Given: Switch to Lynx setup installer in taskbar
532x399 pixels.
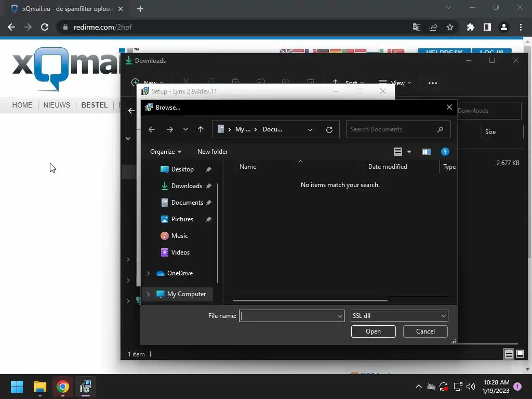Looking at the screenshot, I should tap(86, 387).
